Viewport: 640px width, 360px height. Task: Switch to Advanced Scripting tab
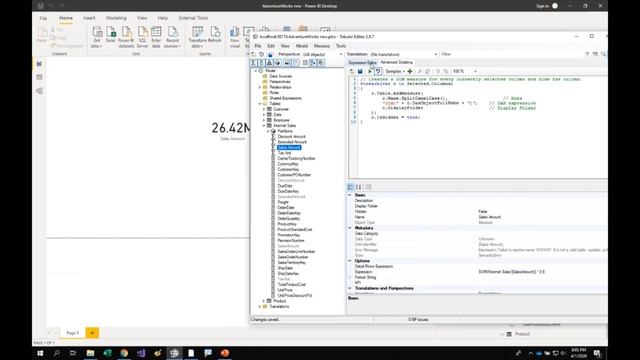coord(396,62)
